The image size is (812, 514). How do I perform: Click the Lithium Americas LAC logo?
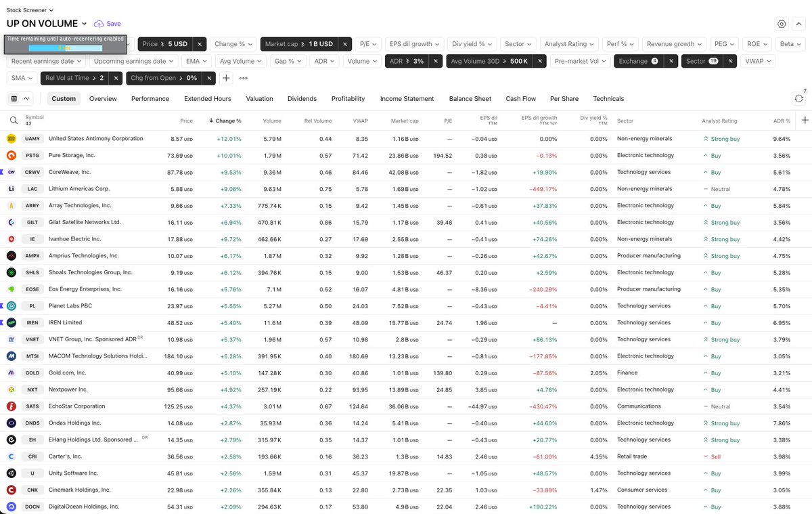[x=12, y=189]
